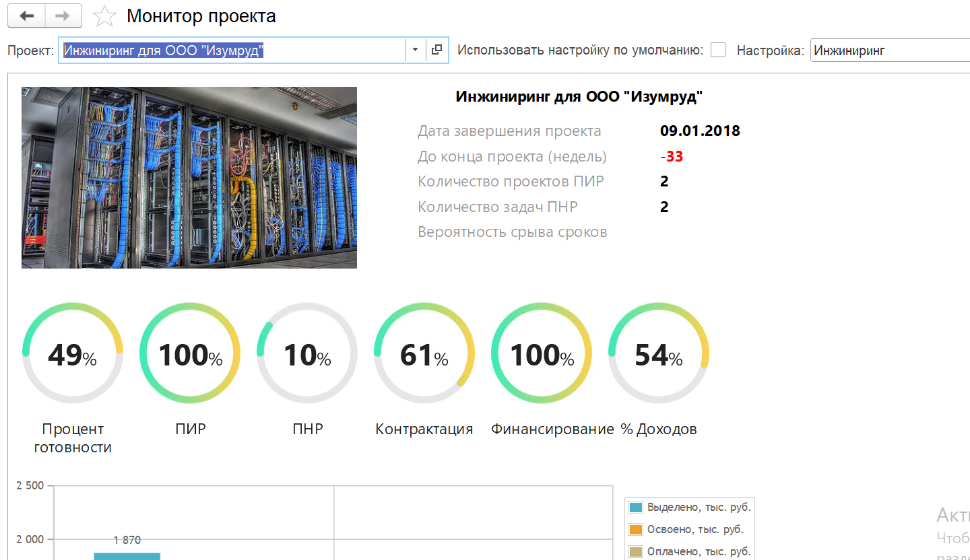Image resolution: width=970 pixels, height=560 pixels.
Task: Add page to favorites with star icon
Action: [104, 16]
